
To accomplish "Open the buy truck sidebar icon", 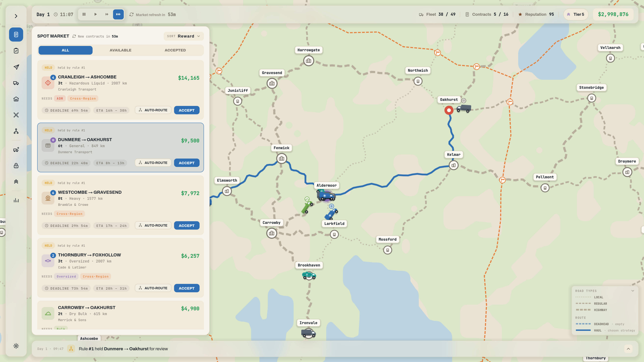I will click(16, 150).
